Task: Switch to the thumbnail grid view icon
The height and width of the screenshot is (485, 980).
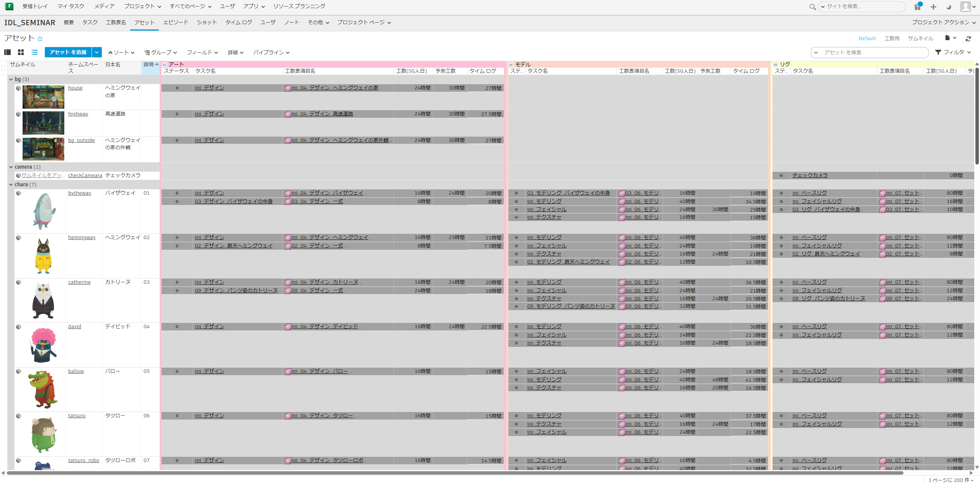Action: click(x=21, y=52)
